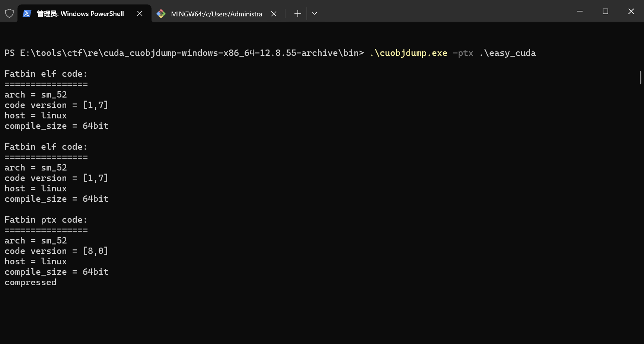644x344 pixels.
Task: Click the highlighted cuobjdump.exe command text
Action: [x=408, y=53]
